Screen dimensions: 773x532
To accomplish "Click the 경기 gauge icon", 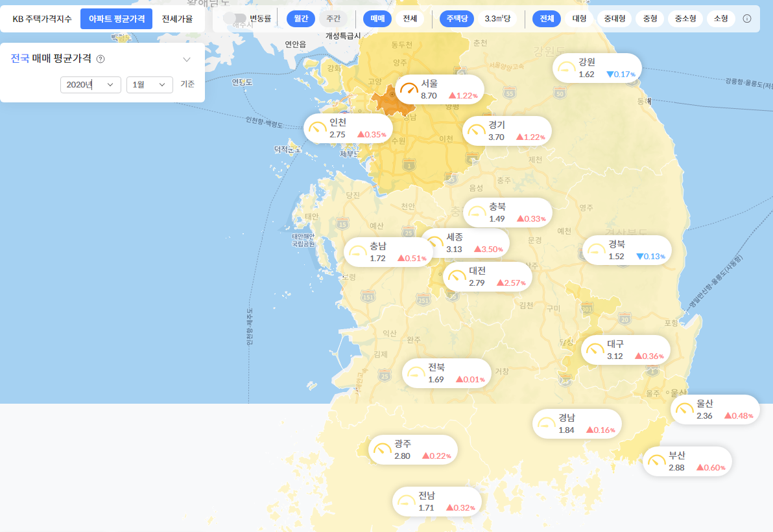I will (476, 130).
